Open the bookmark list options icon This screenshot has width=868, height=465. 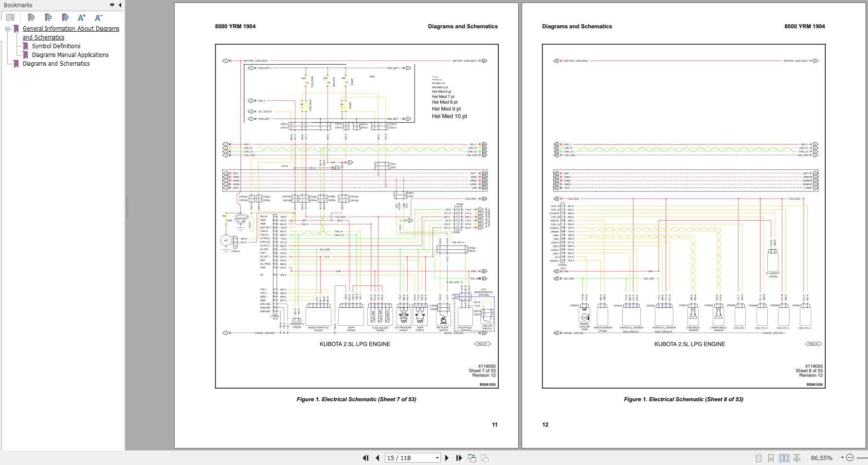click(10, 17)
